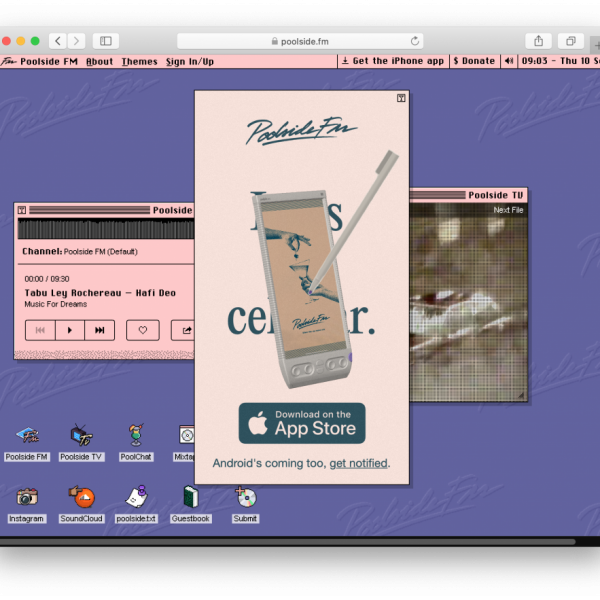This screenshot has width=600, height=600.
Task: Click the horizontal scrollbar at page bottom
Action: [x=287, y=541]
